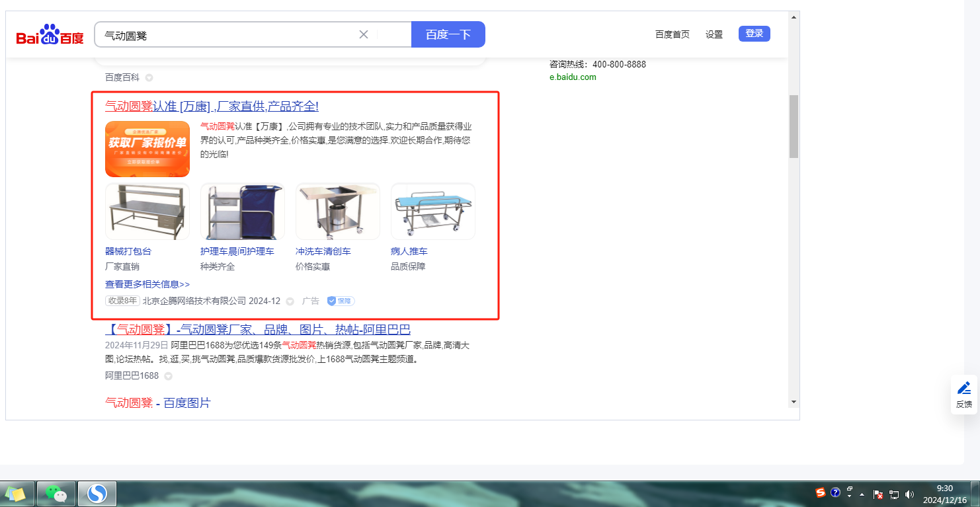The width and height of the screenshot is (980, 507).
Task: Expand the dropdown next to 北京企腾网络技术有限公司 2024-12
Action: coord(290,301)
